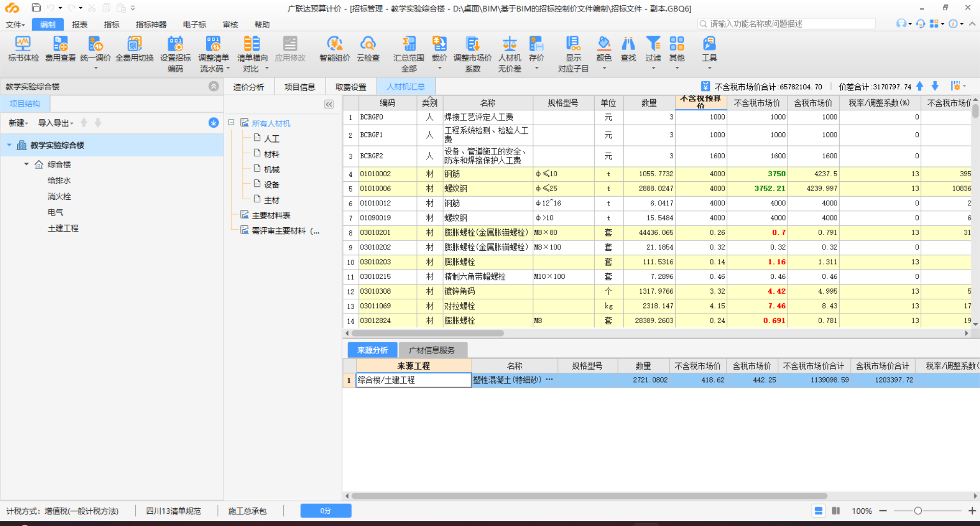Open the 电子标 ribbon tab
This screenshot has width=980, height=526.
click(x=194, y=25)
